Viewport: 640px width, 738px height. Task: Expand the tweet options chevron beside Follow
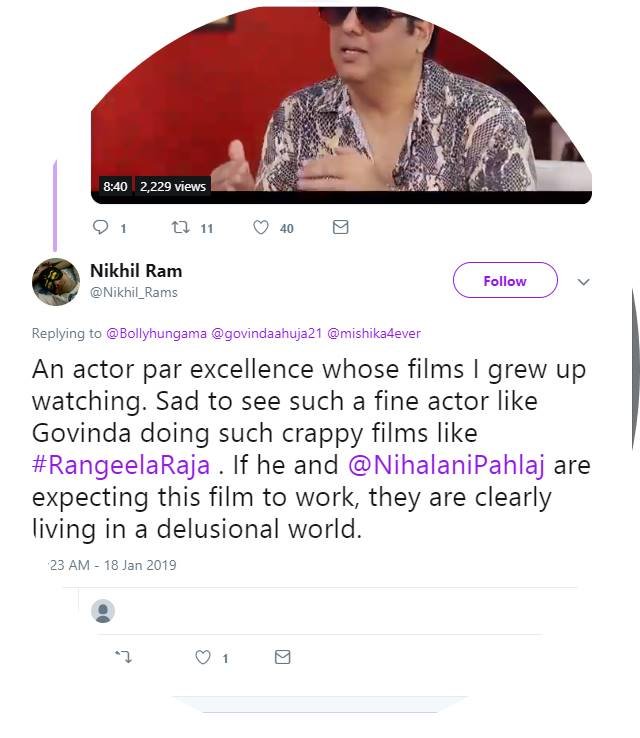(x=584, y=282)
